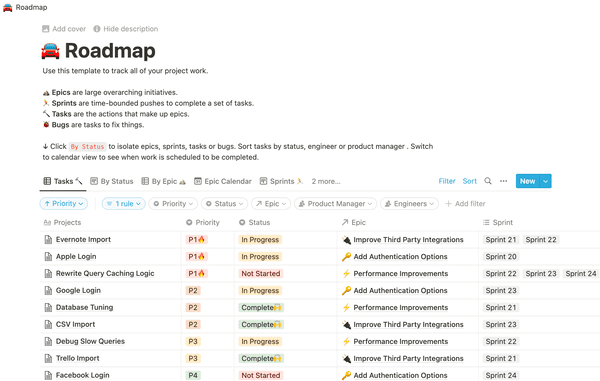Open the Sprints view tab

click(x=281, y=181)
